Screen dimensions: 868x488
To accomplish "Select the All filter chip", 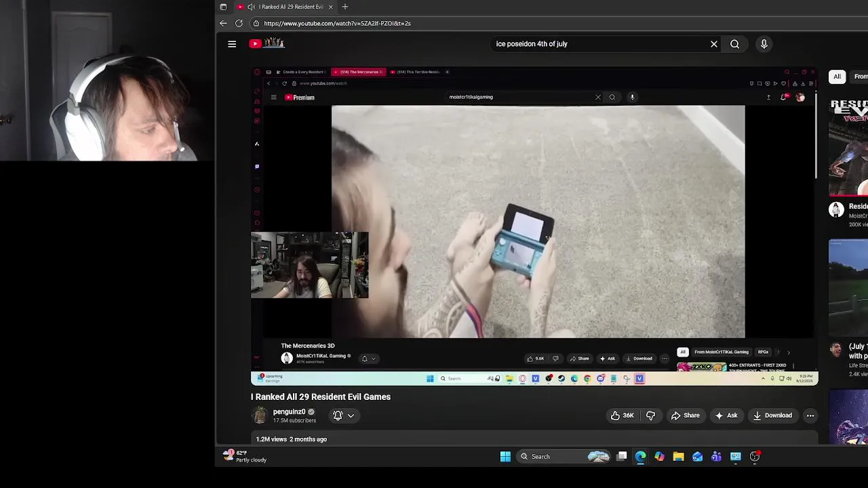I will pos(837,77).
